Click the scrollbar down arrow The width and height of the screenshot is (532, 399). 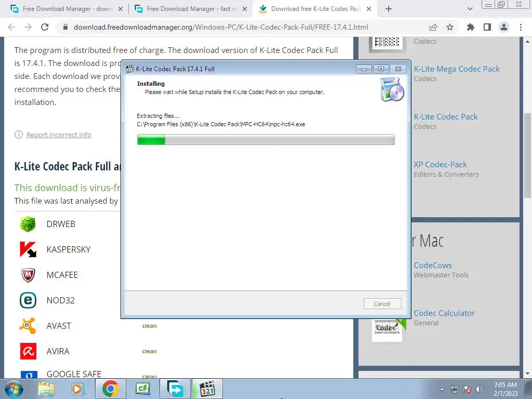pos(527,374)
